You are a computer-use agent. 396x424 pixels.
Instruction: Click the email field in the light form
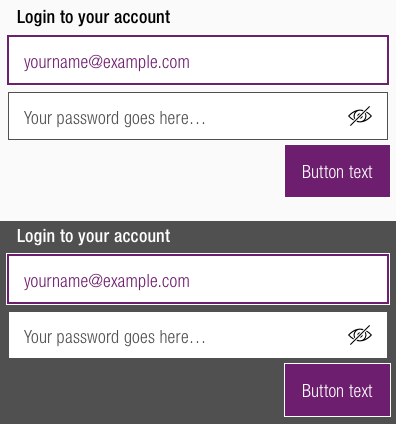click(198, 60)
